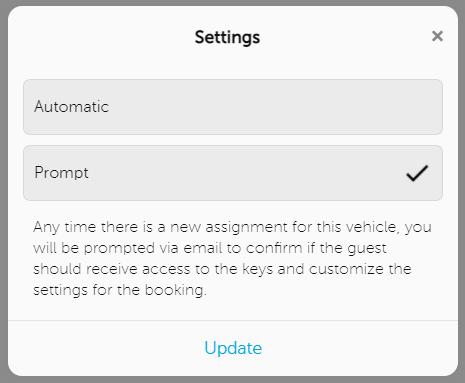Save changes with the Update button
The image size is (465, 383).
(x=233, y=348)
